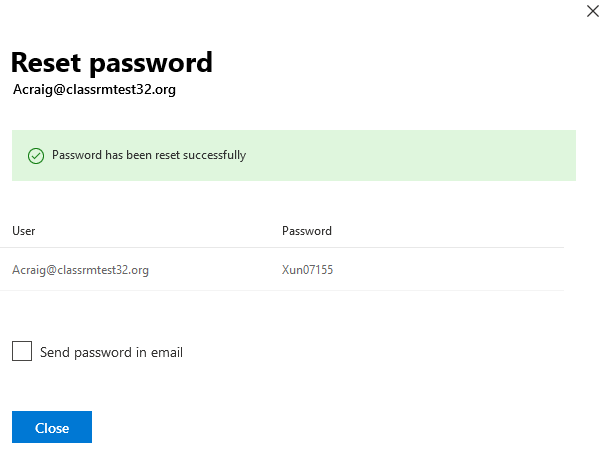607x451 pixels.
Task: Click the word "successfully" in the banner
Action: 216,156
